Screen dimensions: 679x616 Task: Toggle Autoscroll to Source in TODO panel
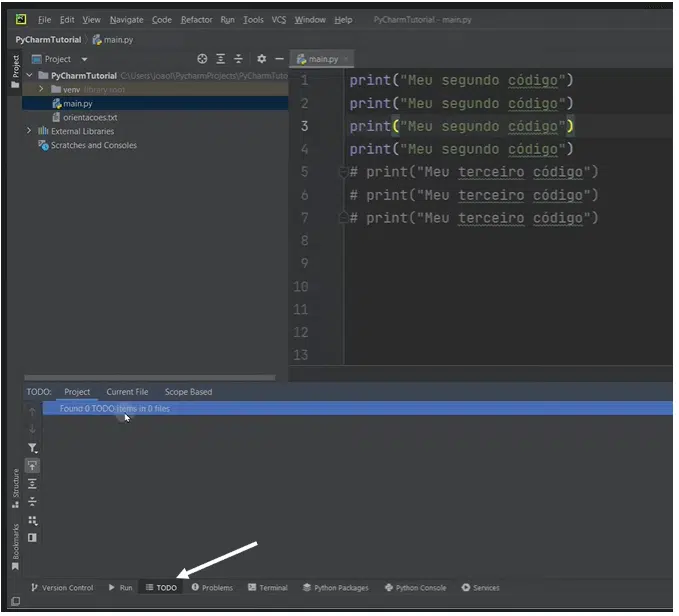tap(32, 466)
